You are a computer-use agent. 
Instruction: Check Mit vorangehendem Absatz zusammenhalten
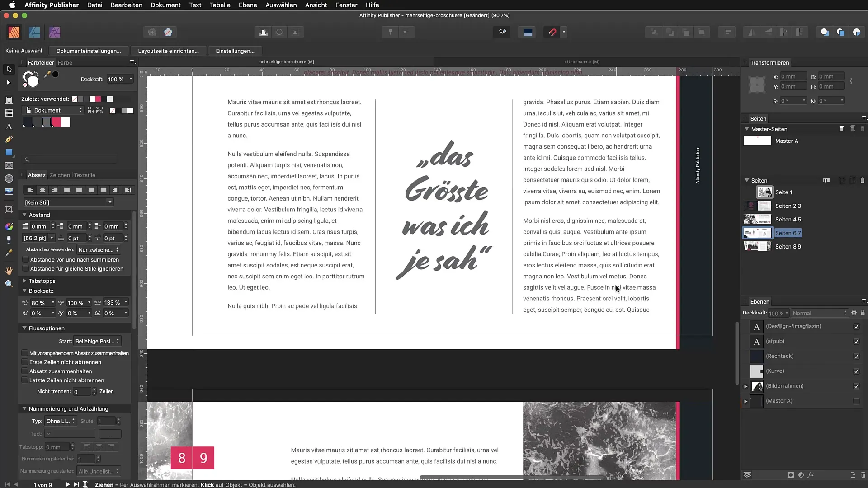point(25,353)
